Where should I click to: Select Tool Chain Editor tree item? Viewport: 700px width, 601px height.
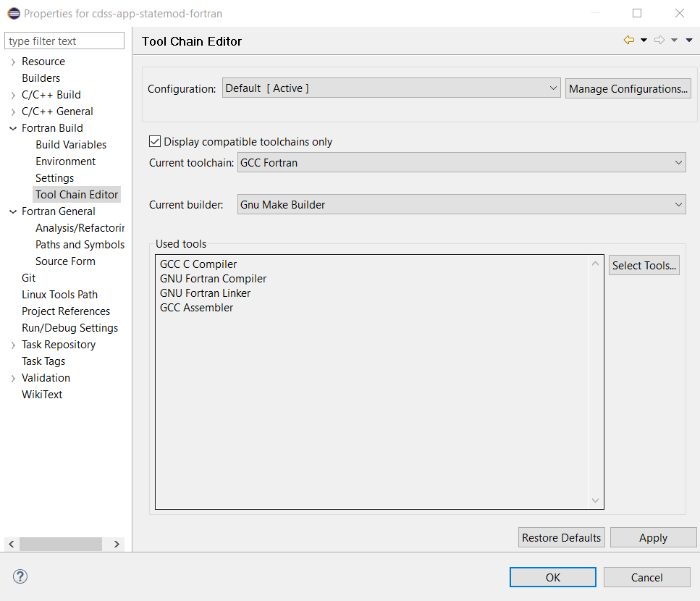pos(77,195)
